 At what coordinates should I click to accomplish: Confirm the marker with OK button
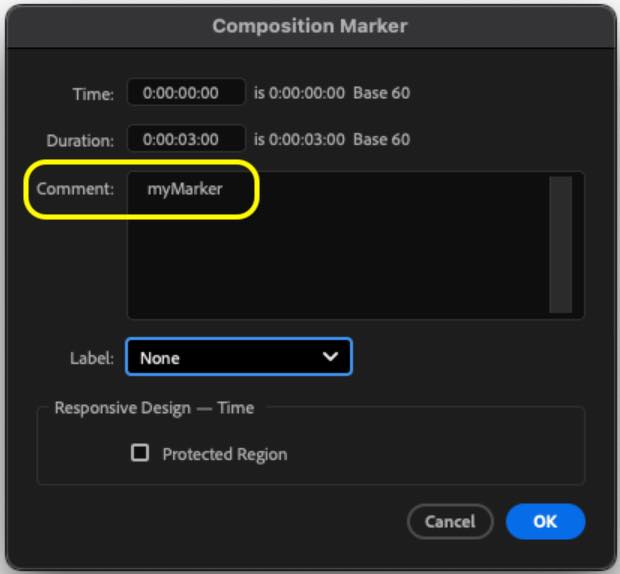545,521
